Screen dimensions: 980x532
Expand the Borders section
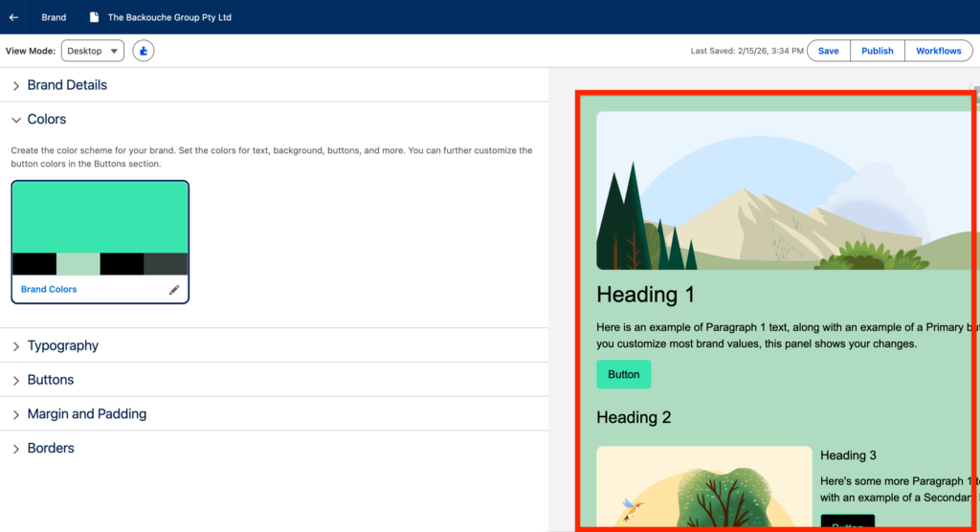click(50, 448)
